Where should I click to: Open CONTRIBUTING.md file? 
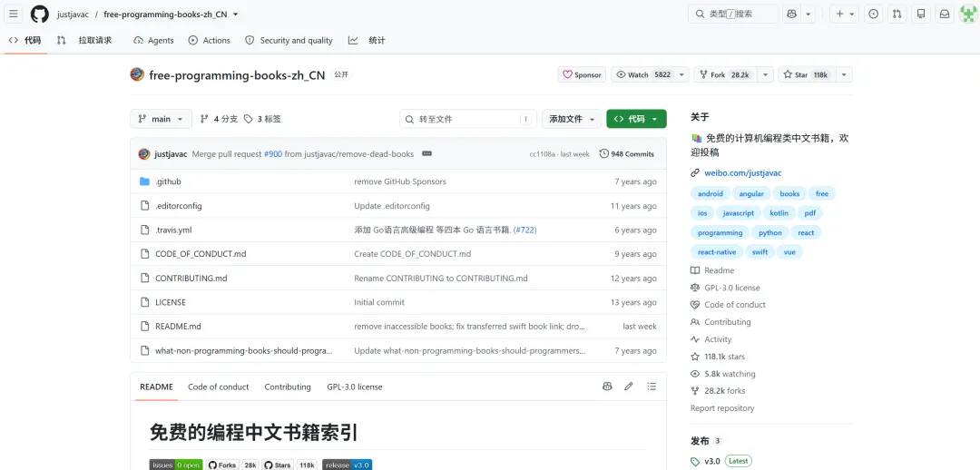pos(191,279)
